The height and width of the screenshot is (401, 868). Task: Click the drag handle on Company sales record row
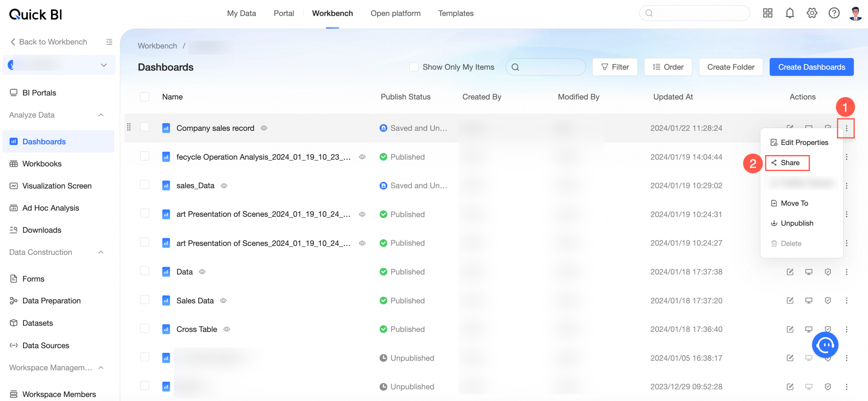pos(129,127)
